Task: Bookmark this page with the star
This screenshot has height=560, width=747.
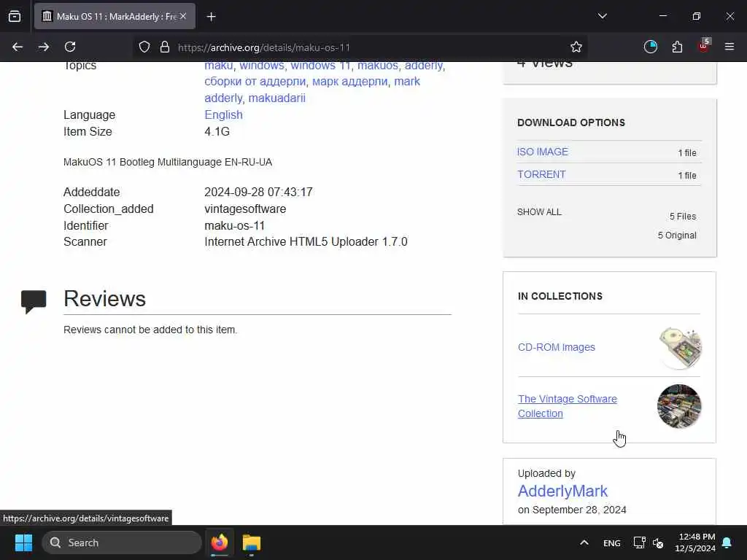Action: pyautogui.click(x=576, y=47)
